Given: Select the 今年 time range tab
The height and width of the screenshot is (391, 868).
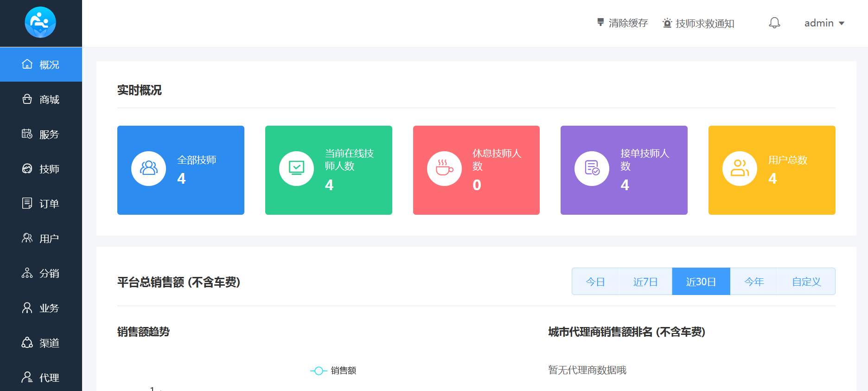Looking at the screenshot, I should pos(754,282).
